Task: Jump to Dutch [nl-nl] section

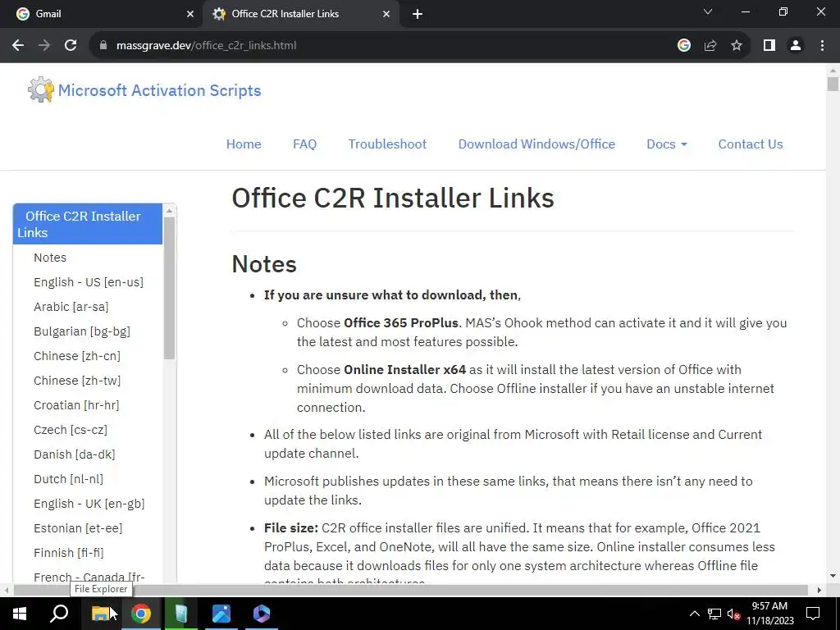Action: (69, 479)
